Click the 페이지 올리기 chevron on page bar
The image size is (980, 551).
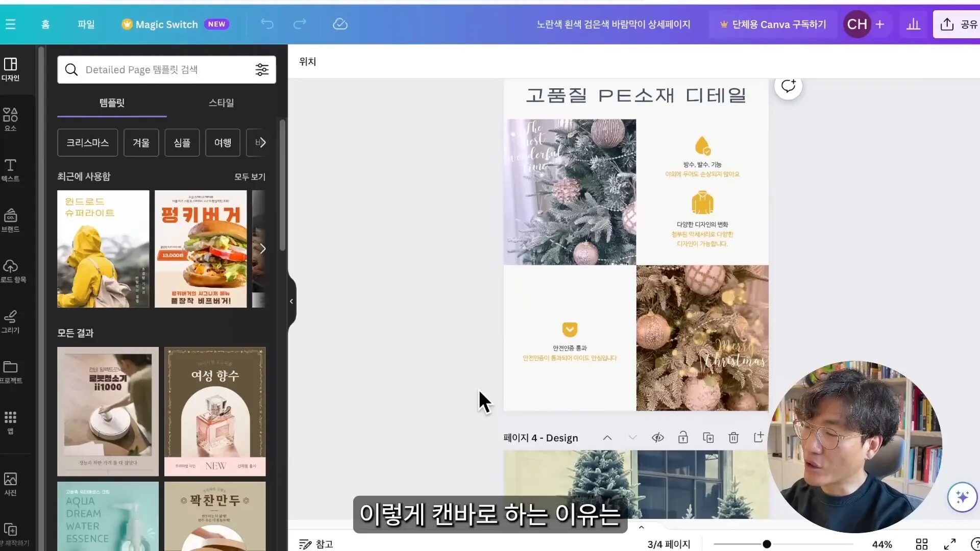pos(607,437)
